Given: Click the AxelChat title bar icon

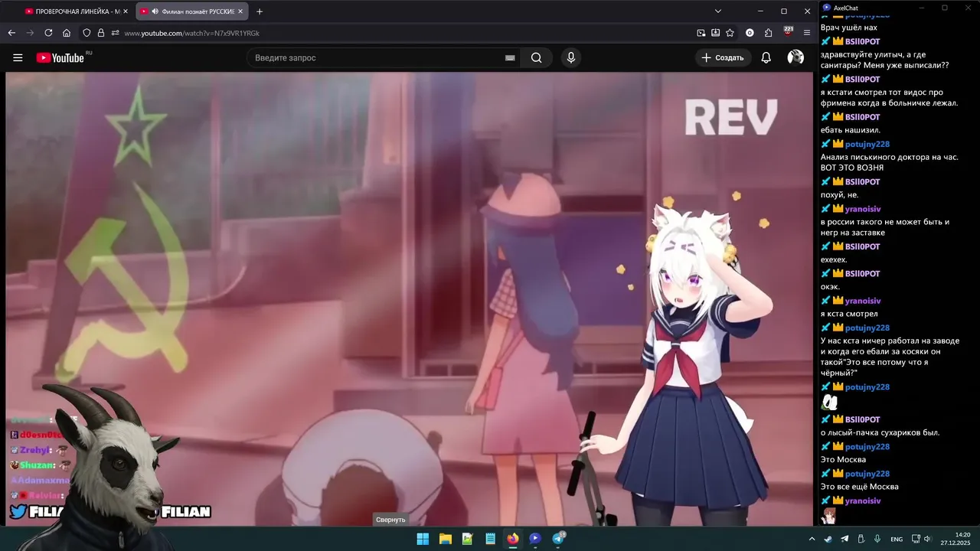Looking at the screenshot, I should (x=827, y=8).
